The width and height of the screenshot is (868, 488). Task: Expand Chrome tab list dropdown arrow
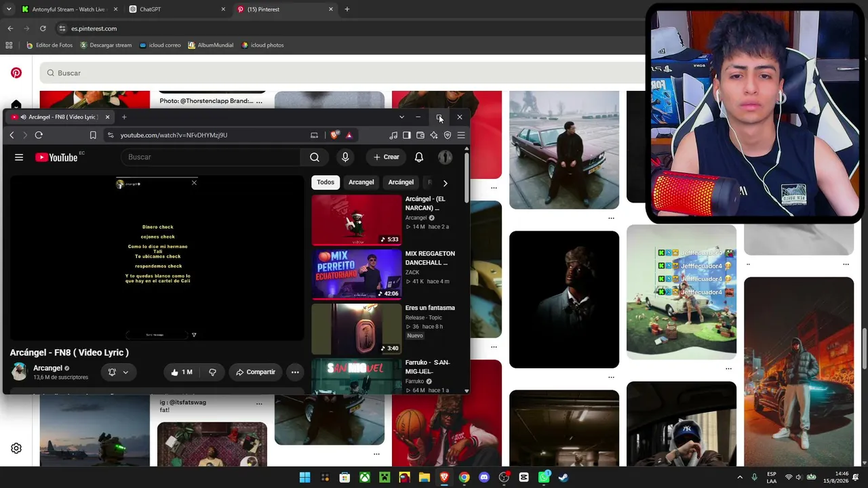tap(9, 9)
